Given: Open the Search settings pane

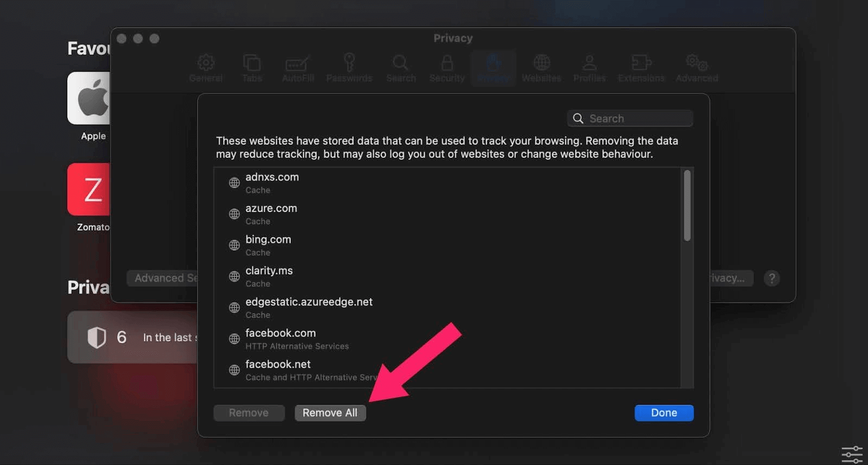Looking at the screenshot, I should click(x=401, y=68).
